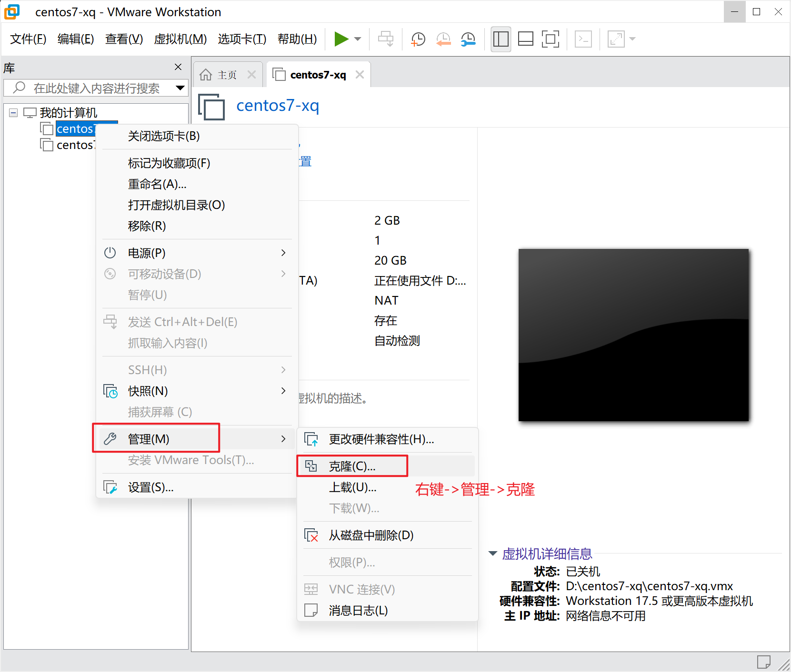Close the 主页 tab
This screenshot has width=791, height=672.
(252, 75)
